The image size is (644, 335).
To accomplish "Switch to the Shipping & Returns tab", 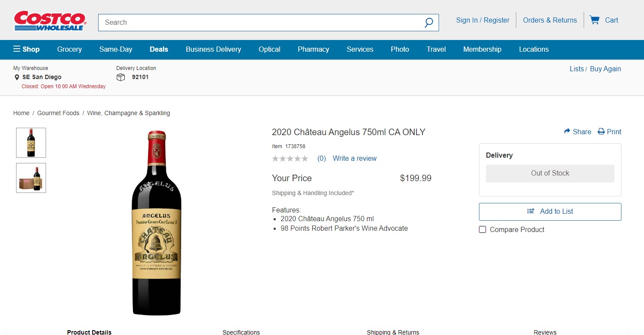I will [x=393, y=332].
